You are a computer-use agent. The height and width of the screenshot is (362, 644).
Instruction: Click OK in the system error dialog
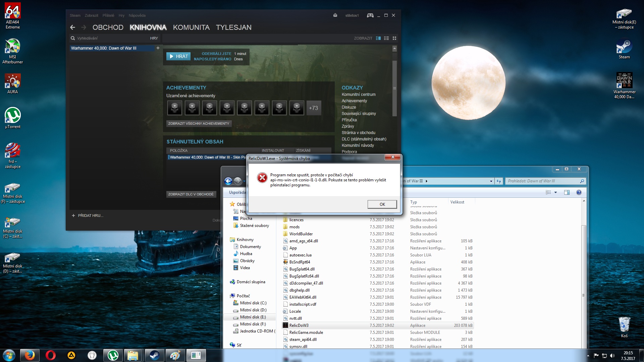pos(382,204)
